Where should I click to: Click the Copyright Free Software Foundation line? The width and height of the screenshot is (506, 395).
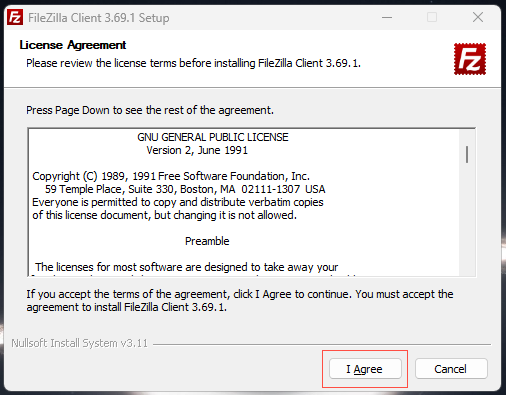[171, 176]
